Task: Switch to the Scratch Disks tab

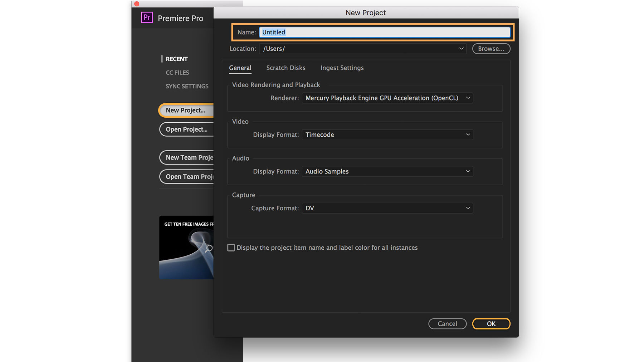Action: pos(286,68)
